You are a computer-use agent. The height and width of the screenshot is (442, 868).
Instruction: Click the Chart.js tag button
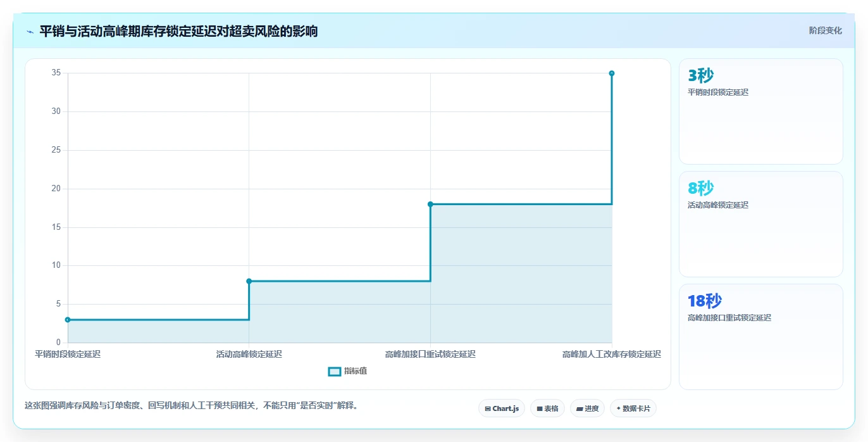pos(501,408)
